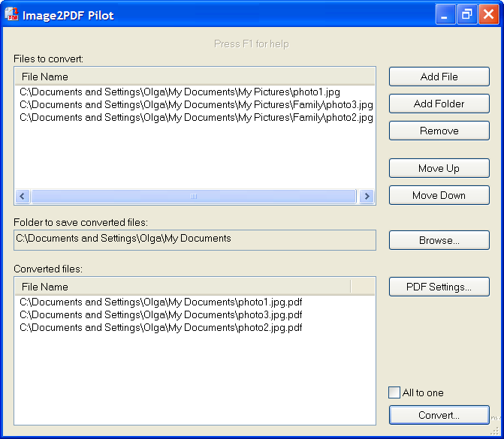Close the Image2PDF Pilot window
This screenshot has height=439, width=504.
coord(488,14)
